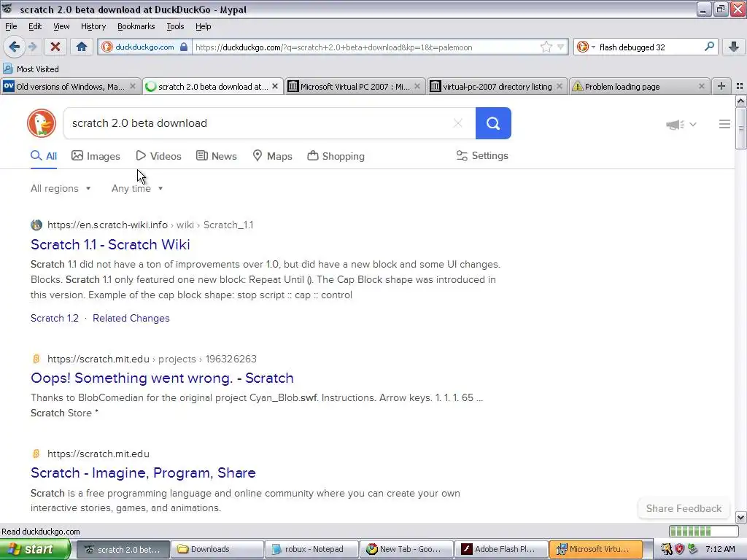Clear the DuckDuckGo search query X
This screenshot has width=747, height=560.
point(458,123)
